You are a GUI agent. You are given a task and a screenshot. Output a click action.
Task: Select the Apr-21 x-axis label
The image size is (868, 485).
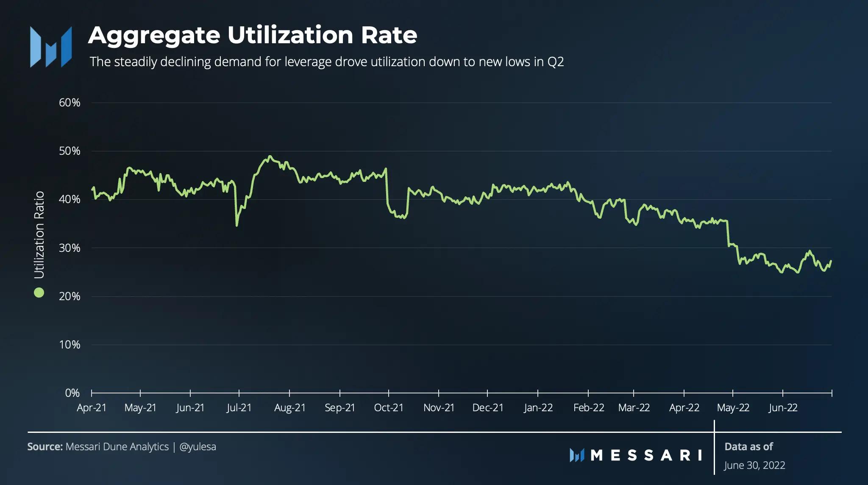[x=92, y=408]
